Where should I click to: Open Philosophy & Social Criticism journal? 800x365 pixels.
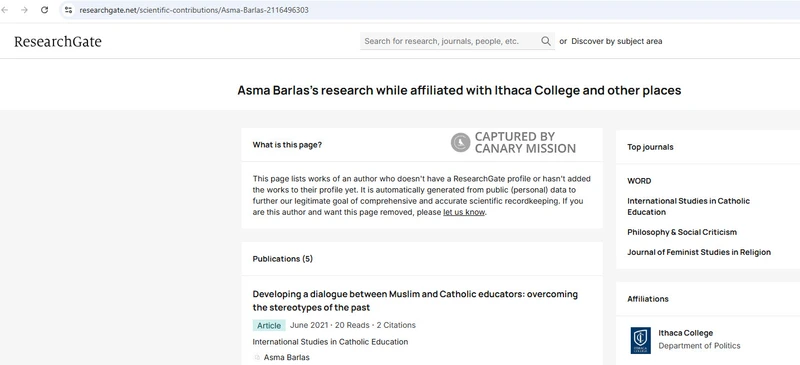pos(682,232)
